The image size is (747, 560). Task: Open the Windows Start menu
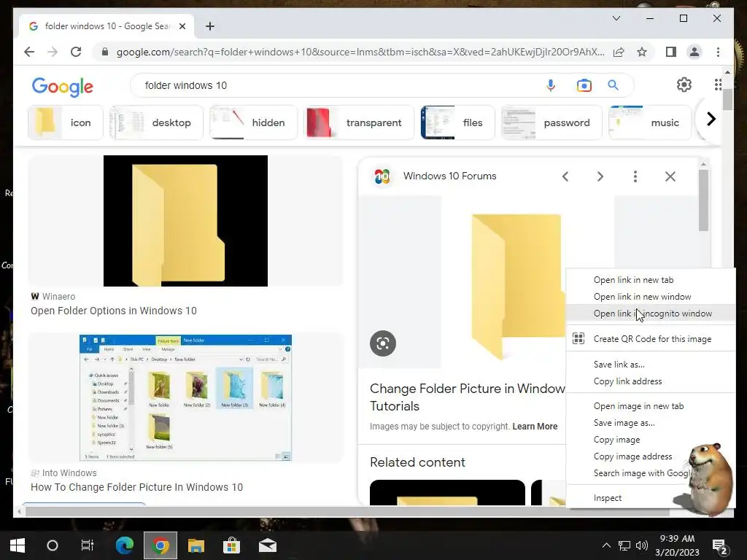[18, 545]
